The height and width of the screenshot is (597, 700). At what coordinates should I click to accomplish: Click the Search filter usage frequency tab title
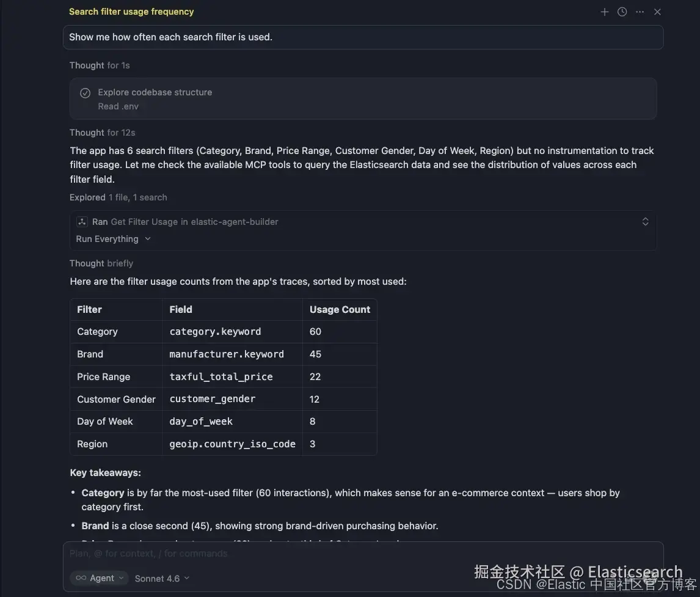click(x=131, y=12)
